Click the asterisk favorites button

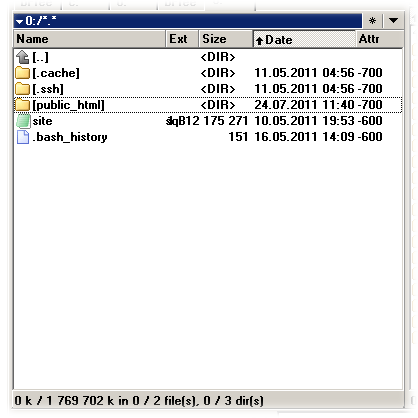[372, 21]
